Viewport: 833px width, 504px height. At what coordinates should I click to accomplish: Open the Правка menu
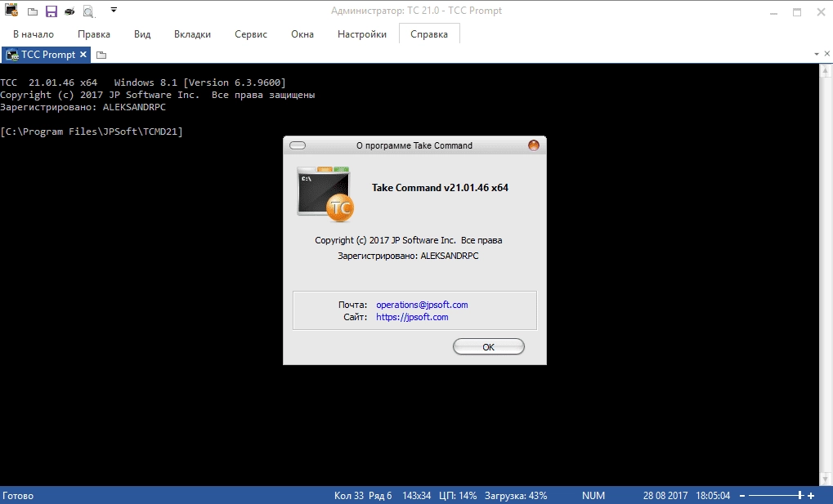(x=94, y=34)
